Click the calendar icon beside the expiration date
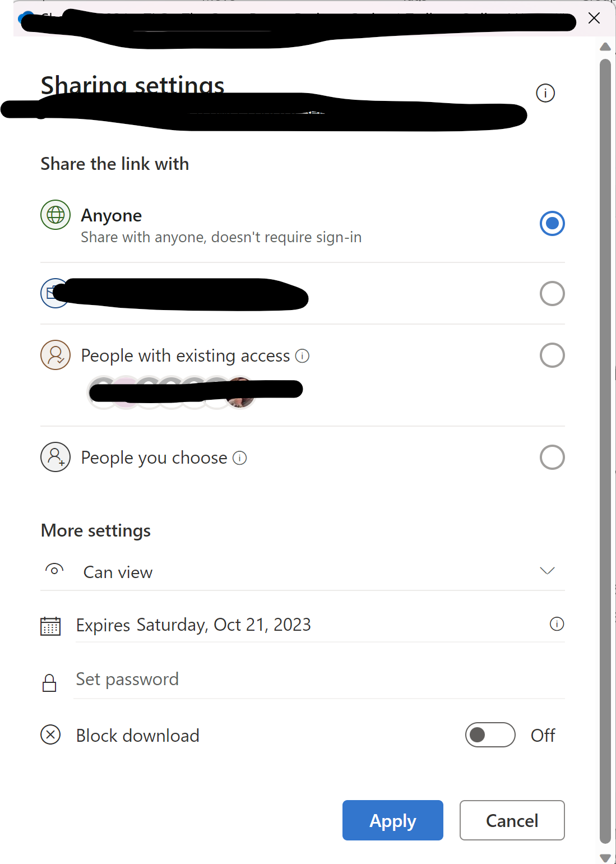 (x=51, y=626)
